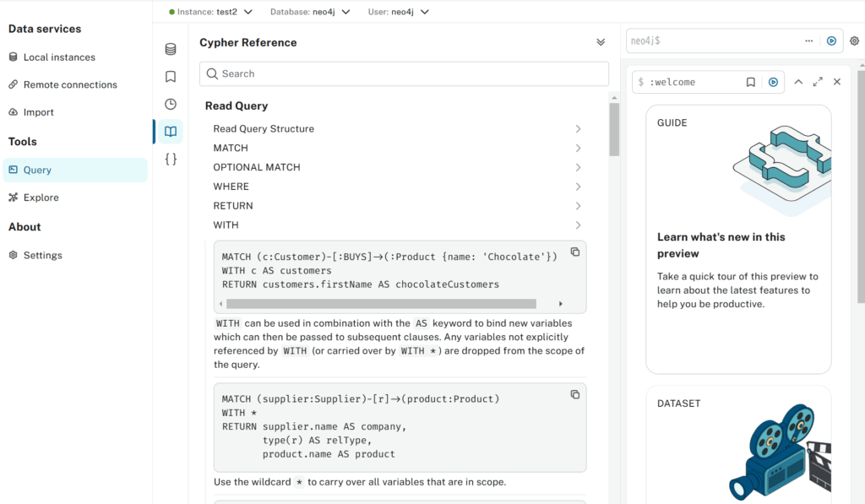Open the query history clock icon

tap(171, 104)
